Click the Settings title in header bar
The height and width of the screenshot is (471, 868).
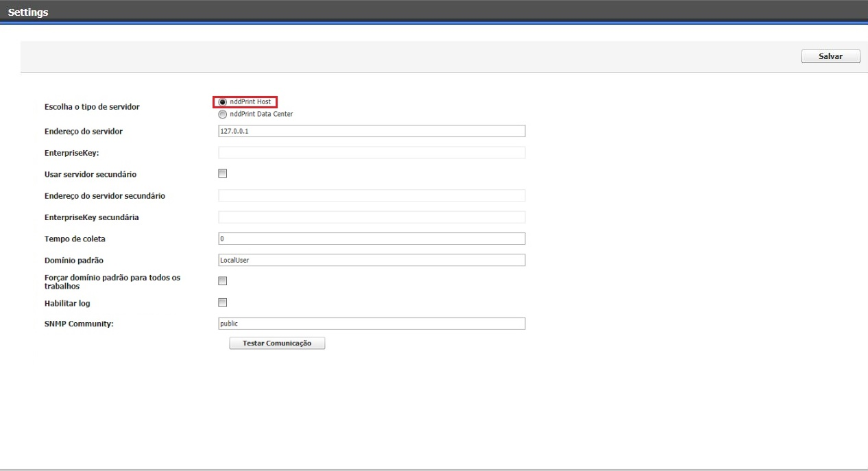28,12
